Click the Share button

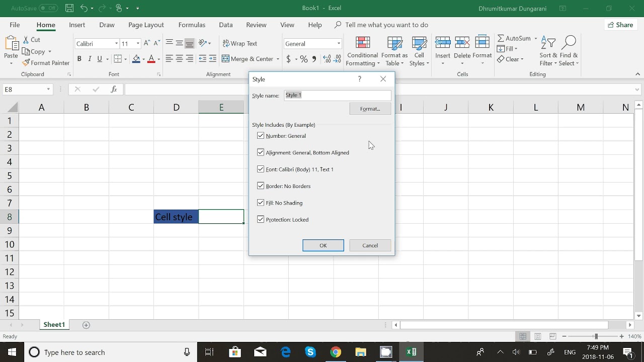click(620, 25)
